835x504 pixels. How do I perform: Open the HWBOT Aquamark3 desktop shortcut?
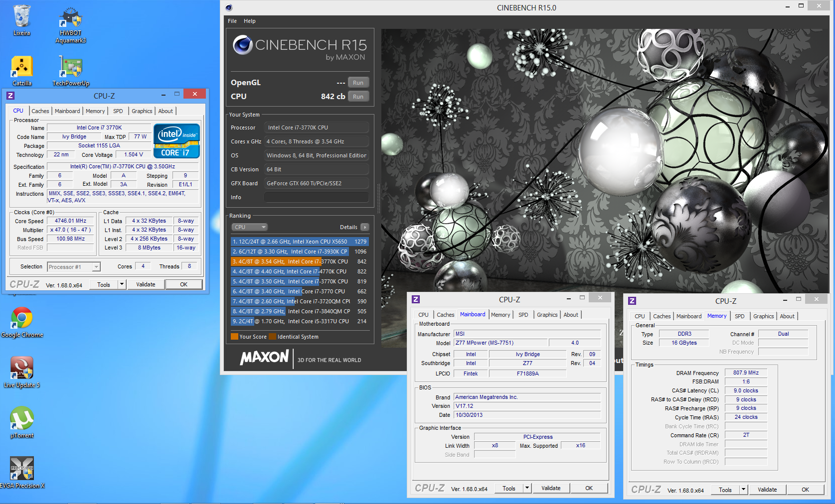tap(70, 25)
